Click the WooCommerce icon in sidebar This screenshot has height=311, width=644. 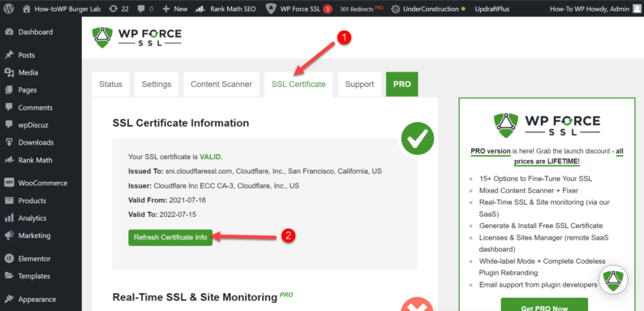click(9, 183)
